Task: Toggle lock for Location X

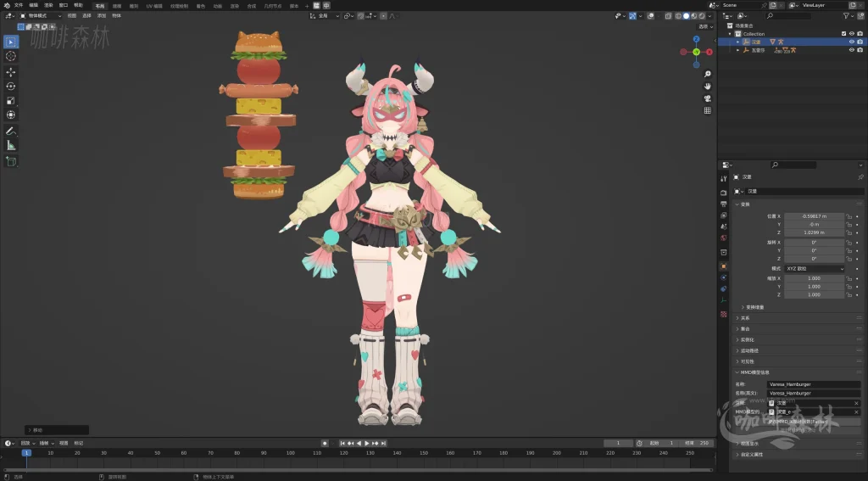Action: tap(849, 216)
